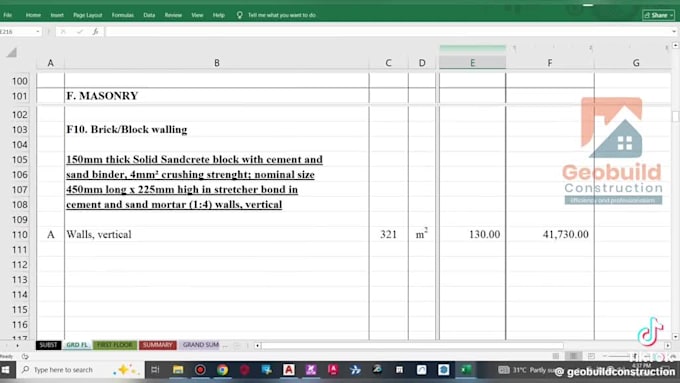The width and height of the screenshot is (680, 383).
Task: Click the Select All corner triangle
Action: (12, 52)
